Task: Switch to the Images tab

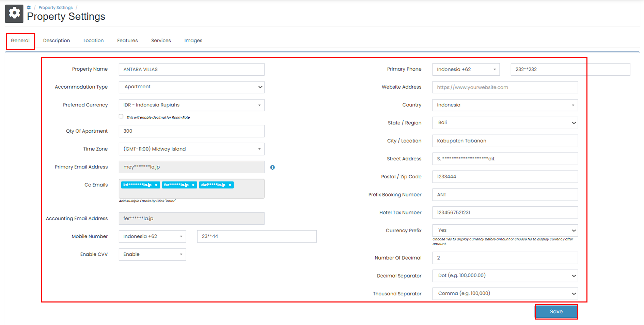Action: click(x=193, y=41)
